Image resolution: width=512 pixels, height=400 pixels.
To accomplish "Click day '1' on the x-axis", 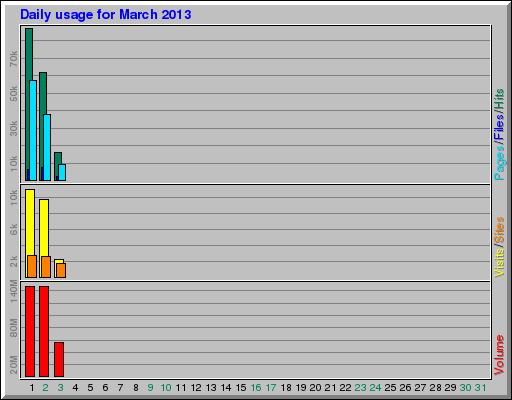I will (x=32, y=388).
